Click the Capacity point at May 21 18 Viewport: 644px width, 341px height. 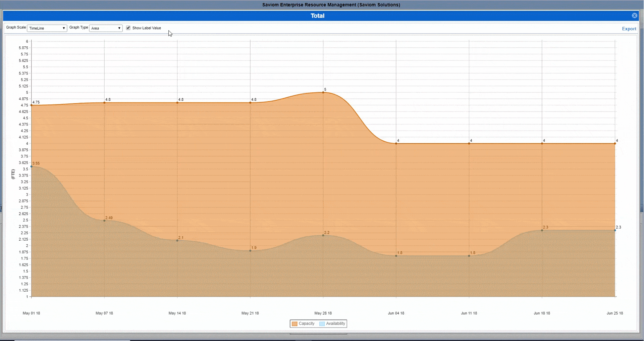pos(250,103)
